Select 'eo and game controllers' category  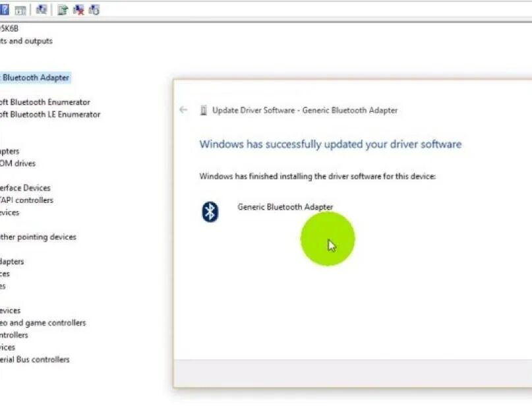[x=43, y=323]
